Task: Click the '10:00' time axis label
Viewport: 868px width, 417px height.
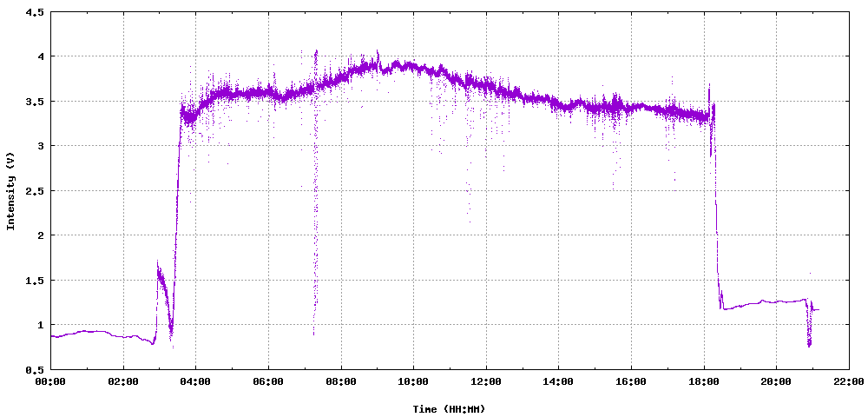Action: [413, 381]
